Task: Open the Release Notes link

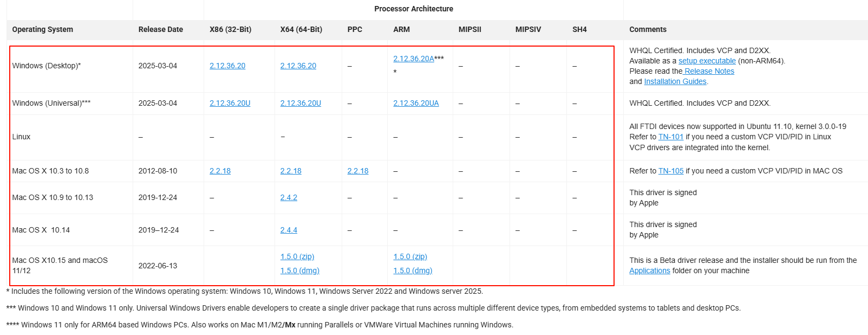Action: pyautogui.click(x=709, y=71)
